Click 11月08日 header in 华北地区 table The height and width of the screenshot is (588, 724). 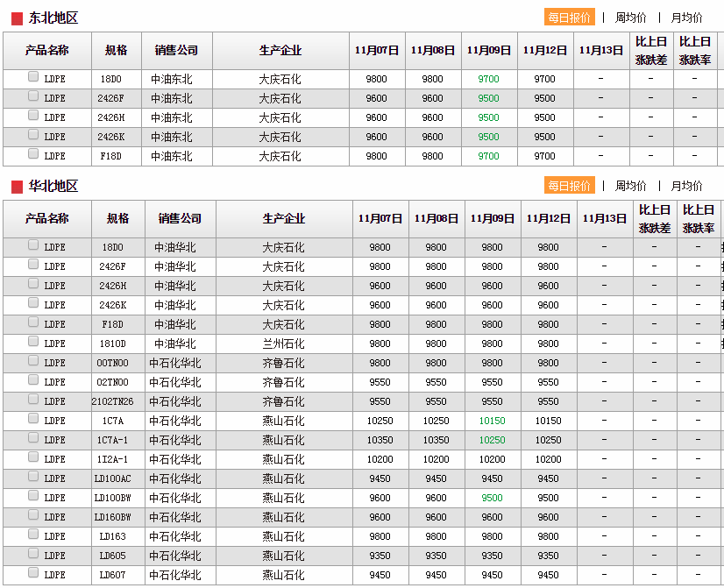[437, 218]
